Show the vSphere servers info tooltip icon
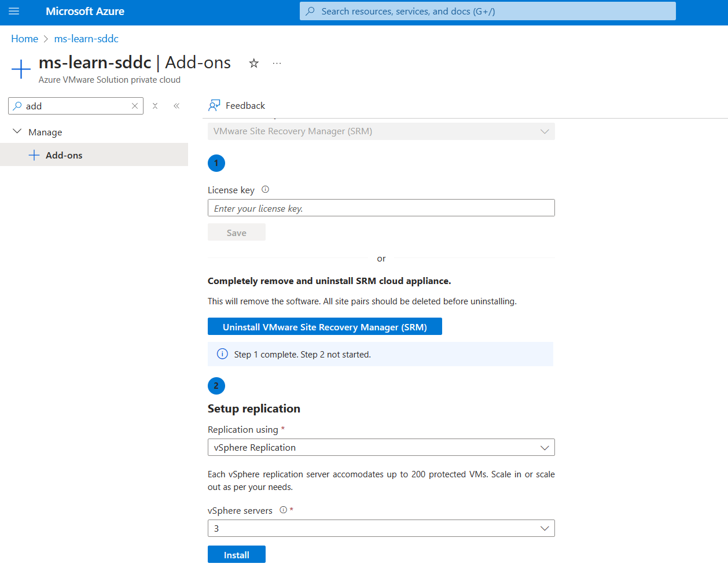 (283, 510)
